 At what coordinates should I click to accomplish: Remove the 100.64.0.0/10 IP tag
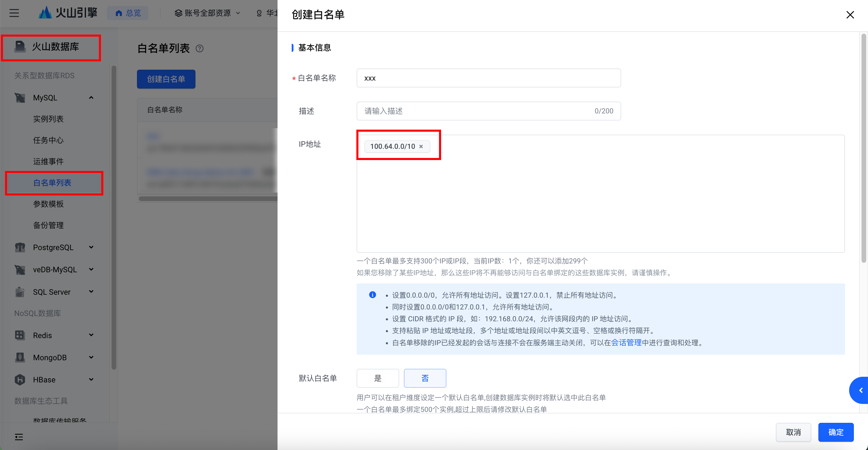point(421,146)
